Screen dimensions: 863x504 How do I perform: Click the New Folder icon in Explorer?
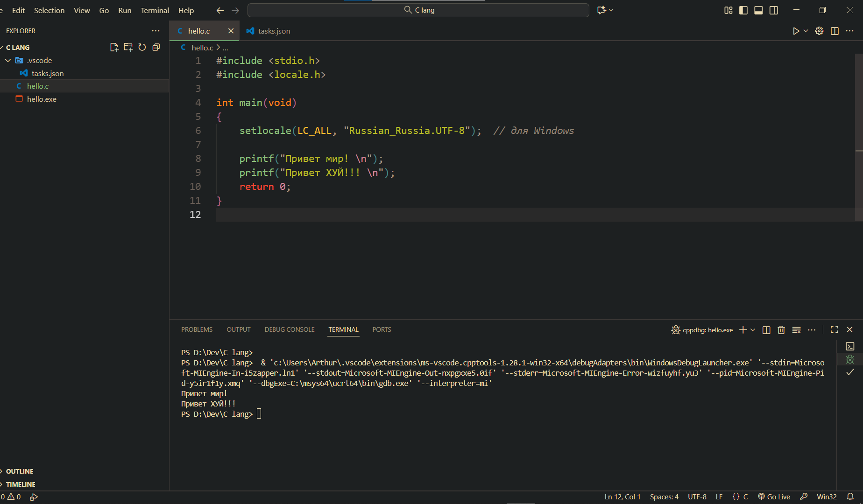pyautogui.click(x=128, y=47)
